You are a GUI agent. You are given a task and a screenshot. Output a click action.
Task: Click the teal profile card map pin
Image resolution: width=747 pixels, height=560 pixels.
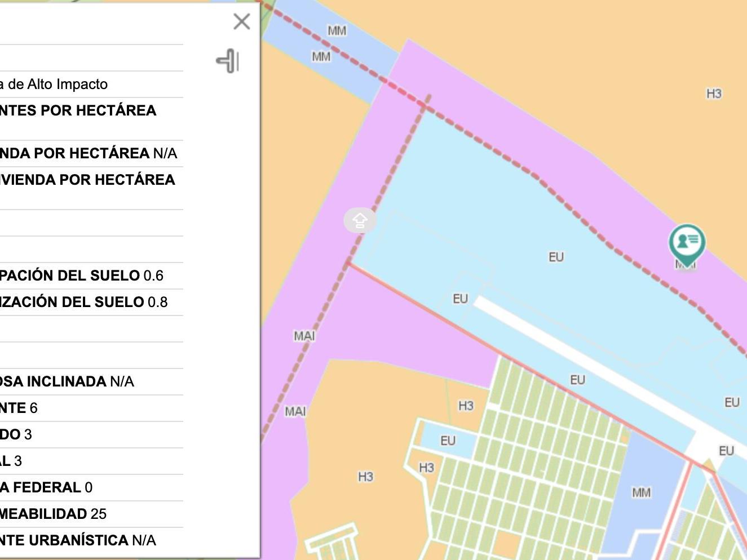coord(687,242)
